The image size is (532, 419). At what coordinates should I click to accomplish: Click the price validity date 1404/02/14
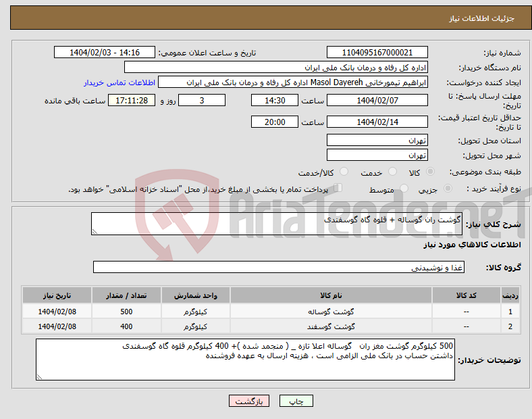[x=377, y=122]
